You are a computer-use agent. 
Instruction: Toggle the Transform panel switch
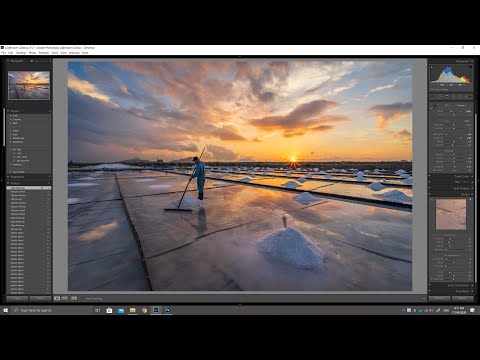pyautogui.click(x=430, y=291)
